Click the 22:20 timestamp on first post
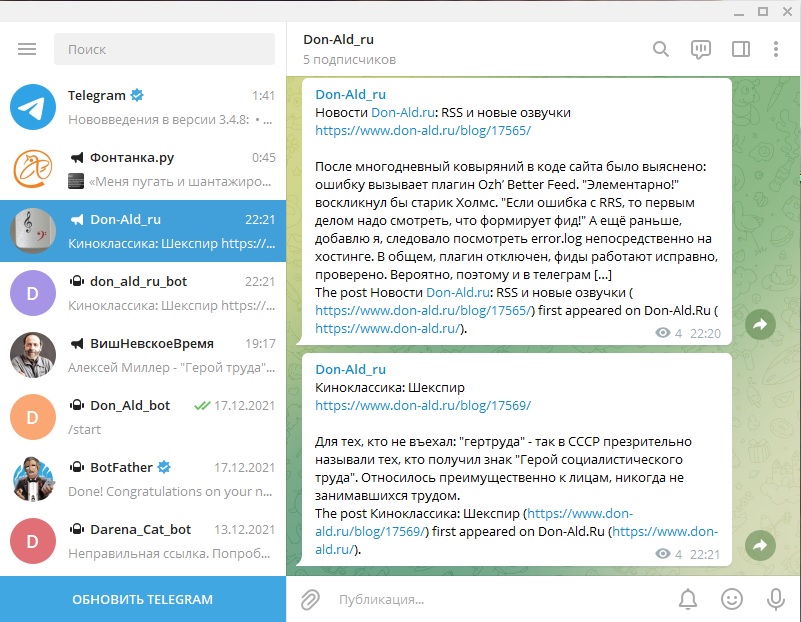 [x=705, y=333]
